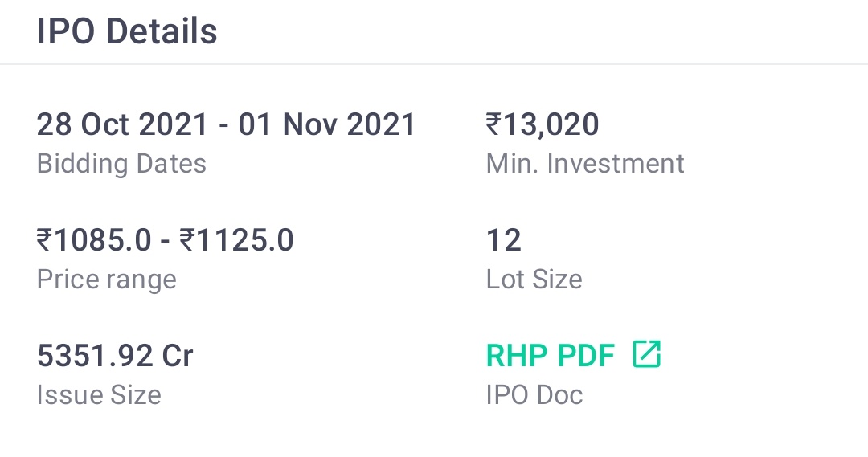Select the ₹13,020 minimum investment value

(x=542, y=124)
